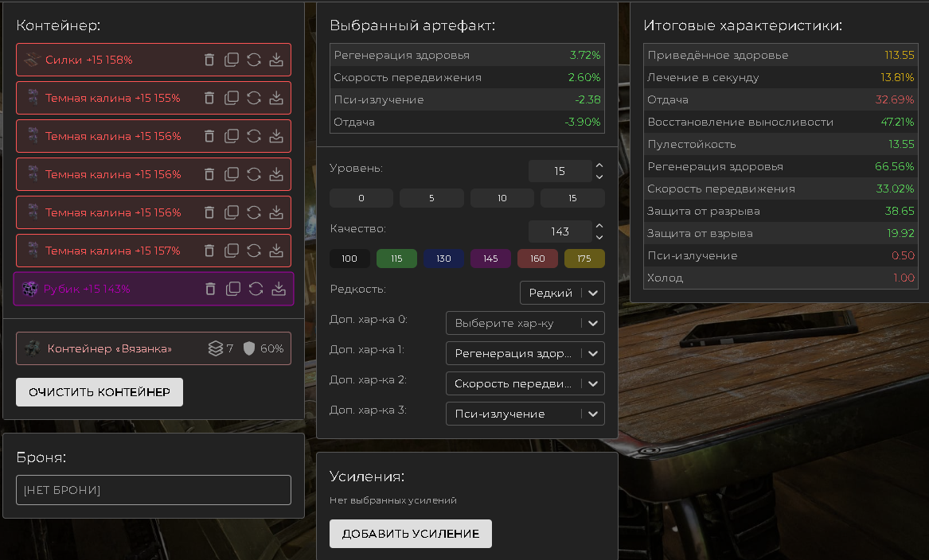
Task: Delete the Рубик +15 143% artifact
Action: [211, 289]
